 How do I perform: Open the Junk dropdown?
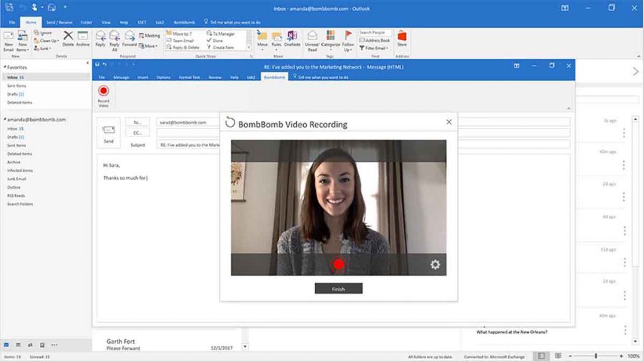(43, 48)
